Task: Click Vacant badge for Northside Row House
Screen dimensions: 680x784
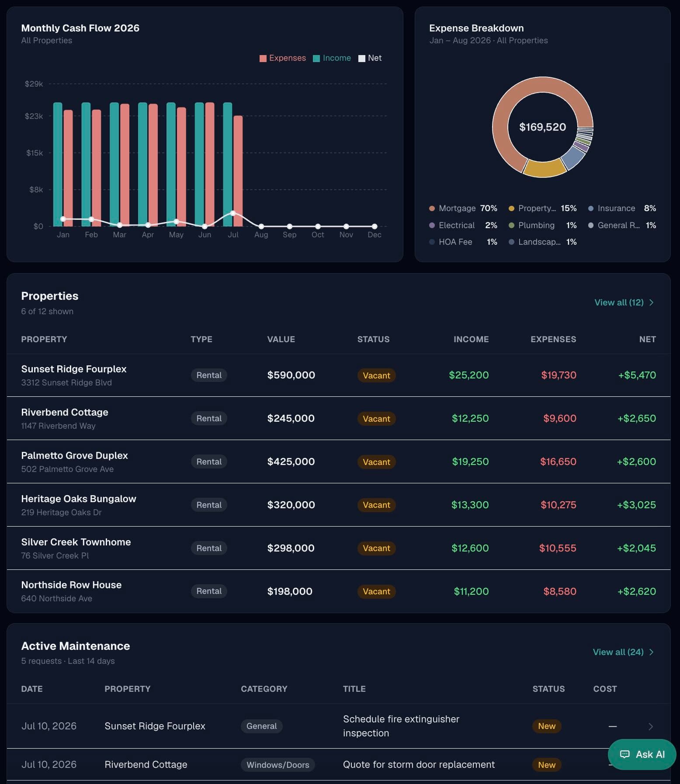Action: pyautogui.click(x=376, y=591)
